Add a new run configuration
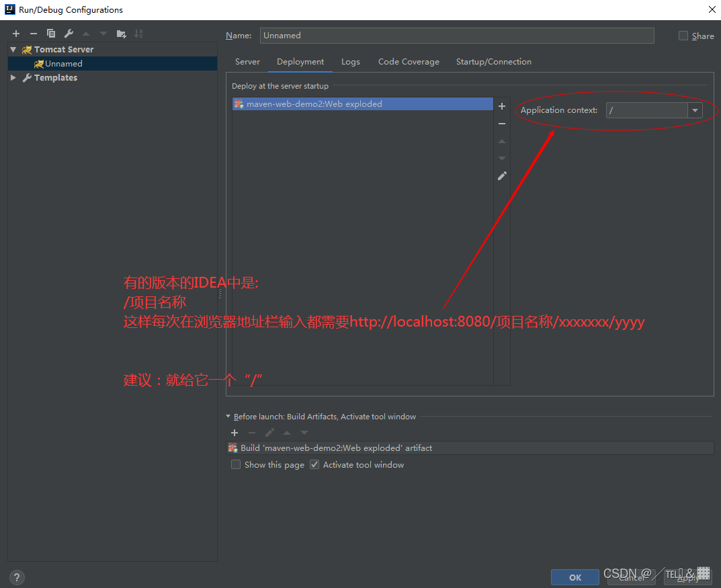Screen dimensions: 721x588 point(16,33)
